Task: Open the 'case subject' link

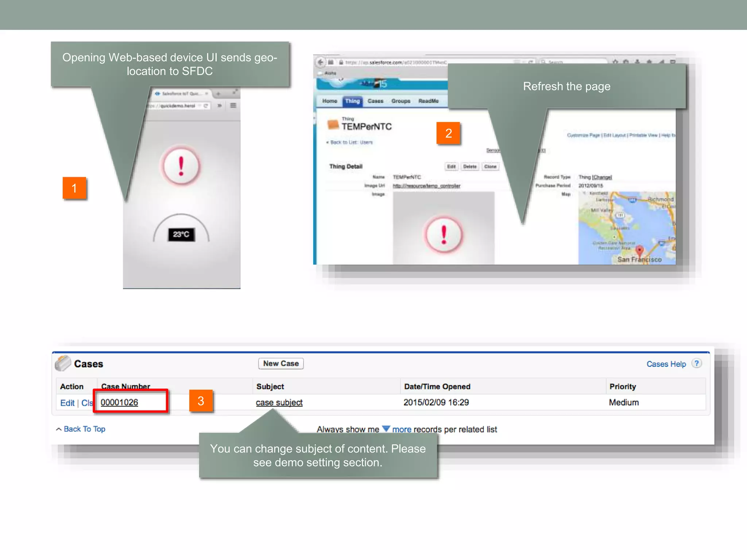Action: pyautogui.click(x=279, y=402)
